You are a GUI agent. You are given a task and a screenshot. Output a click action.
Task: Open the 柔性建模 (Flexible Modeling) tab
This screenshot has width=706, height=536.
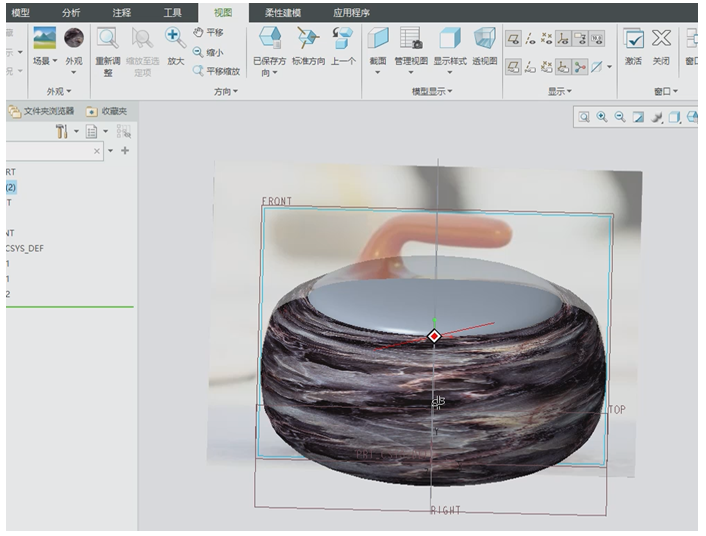pos(285,12)
